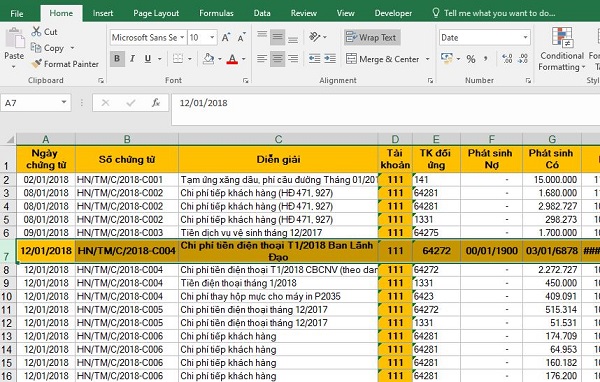Expand the Name Box dropdown arrow
Image resolution: width=600 pixels, height=382 pixels.
[x=64, y=102]
